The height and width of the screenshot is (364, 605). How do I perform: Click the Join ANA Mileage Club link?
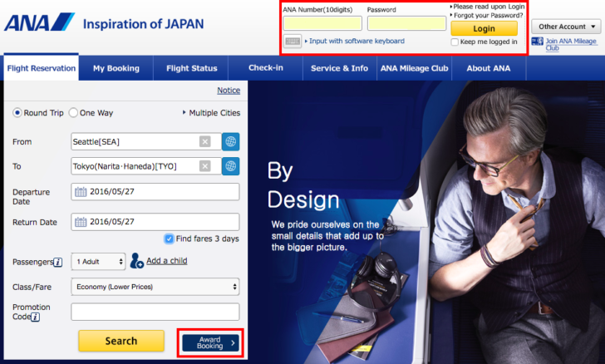pyautogui.click(x=571, y=44)
